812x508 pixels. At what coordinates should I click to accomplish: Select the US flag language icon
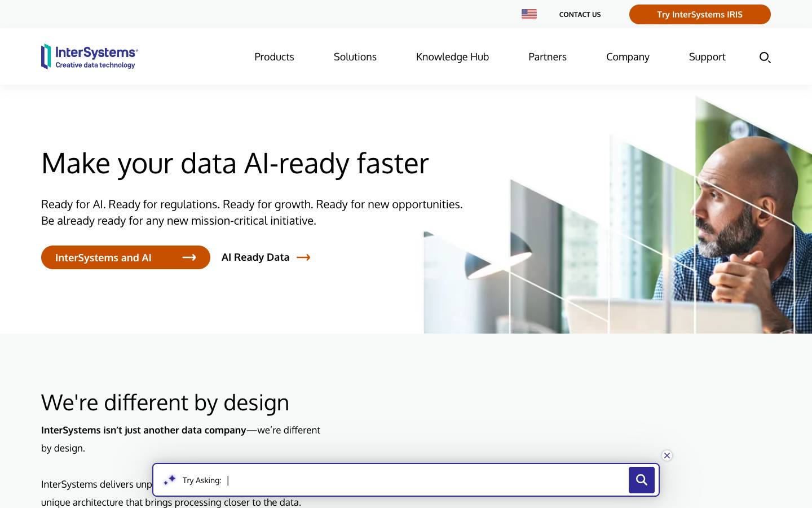point(529,14)
